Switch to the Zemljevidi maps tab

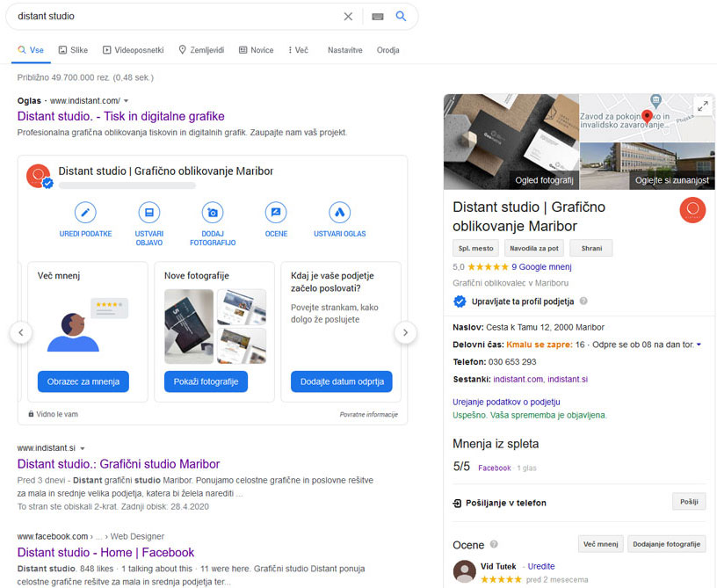201,50
